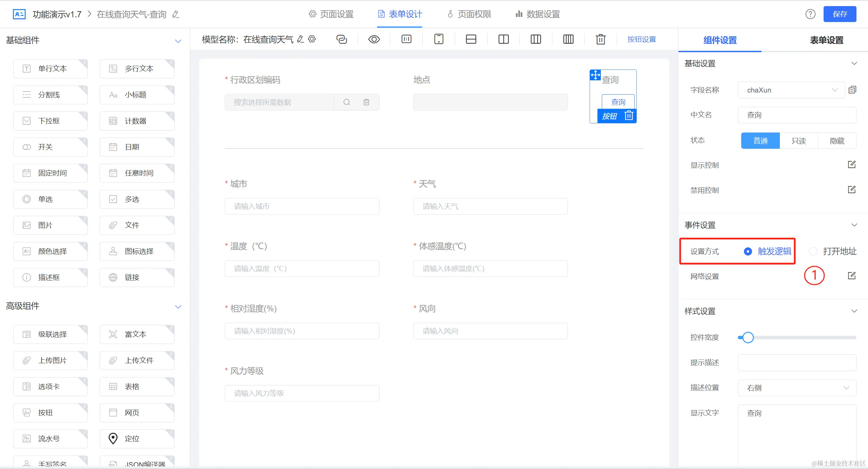Click the search icon in 行政区划编码 field

pyautogui.click(x=347, y=102)
